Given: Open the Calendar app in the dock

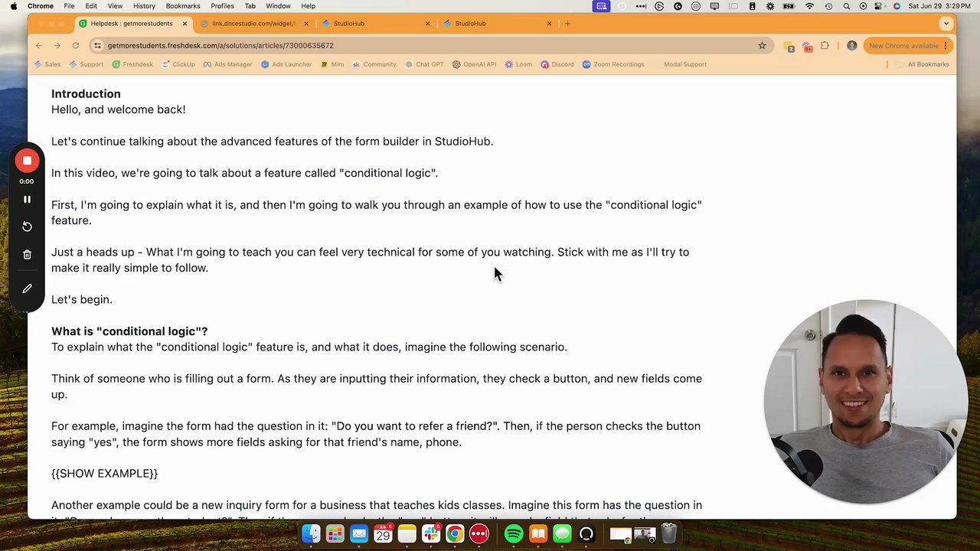Looking at the screenshot, I should tap(383, 533).
